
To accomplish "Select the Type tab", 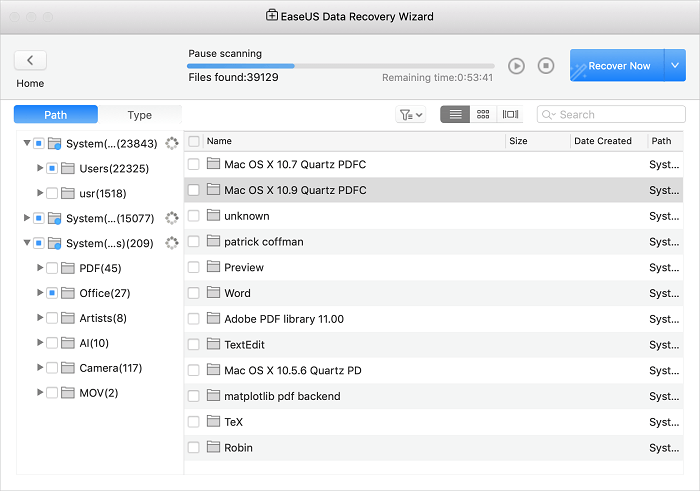I will tap(140, 115).
